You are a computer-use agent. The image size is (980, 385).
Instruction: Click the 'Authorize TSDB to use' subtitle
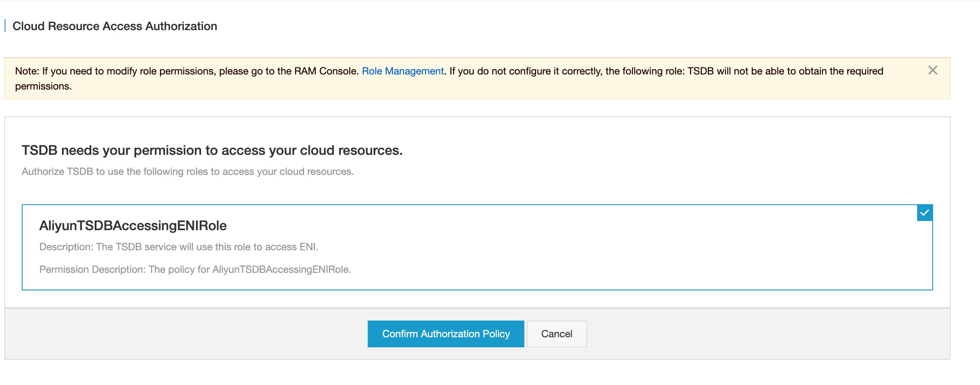pos(188,172)
